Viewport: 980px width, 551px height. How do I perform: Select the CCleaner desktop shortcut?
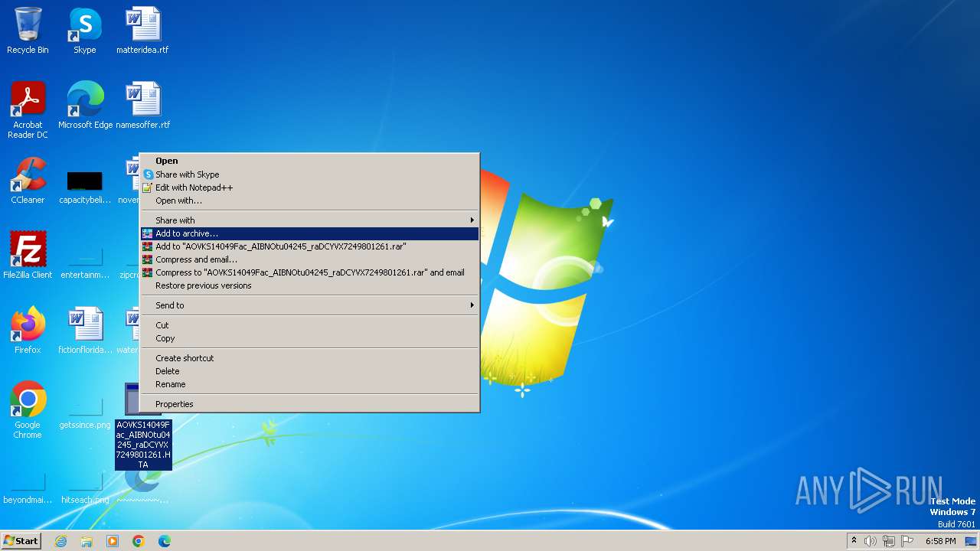click(x=28, y=181)
